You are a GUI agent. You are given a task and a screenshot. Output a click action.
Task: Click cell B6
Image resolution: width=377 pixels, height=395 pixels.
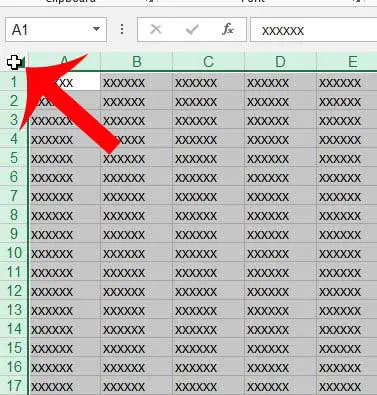pos(136,177)
